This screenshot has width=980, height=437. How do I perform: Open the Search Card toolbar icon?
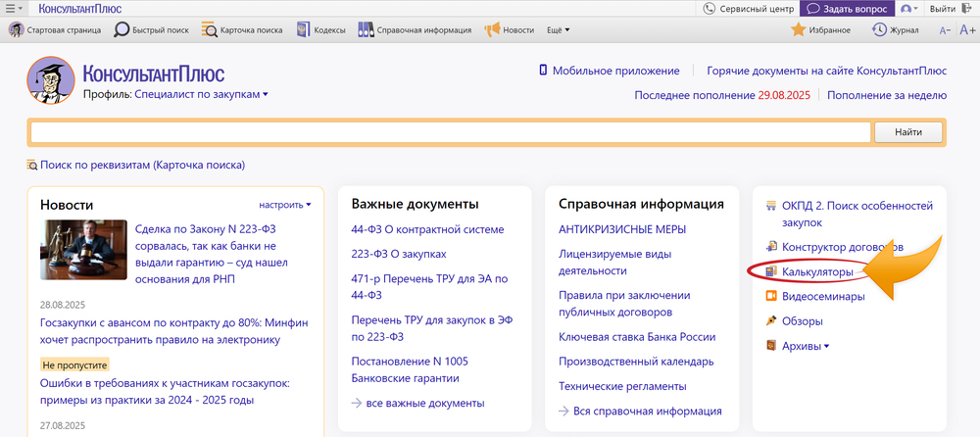tap(210, 29)
